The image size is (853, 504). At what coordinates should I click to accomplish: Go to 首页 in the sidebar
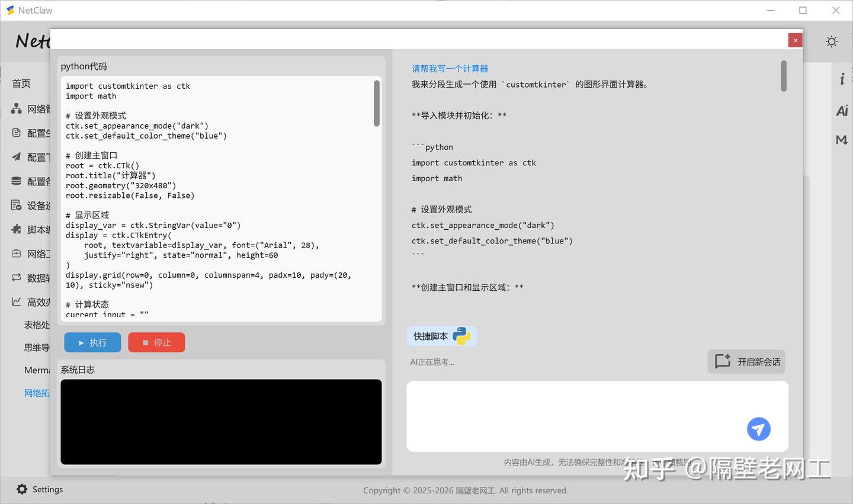click(x=21, y=84)
